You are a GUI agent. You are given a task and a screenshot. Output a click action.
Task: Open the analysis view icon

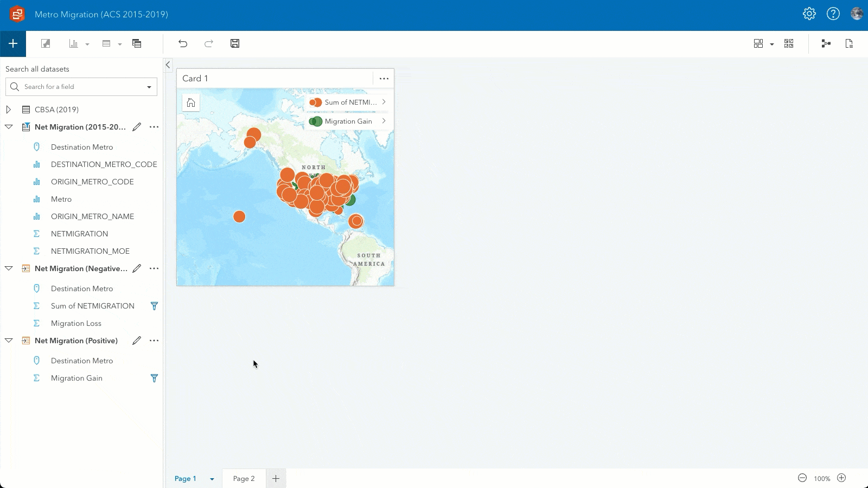[826, 43]
